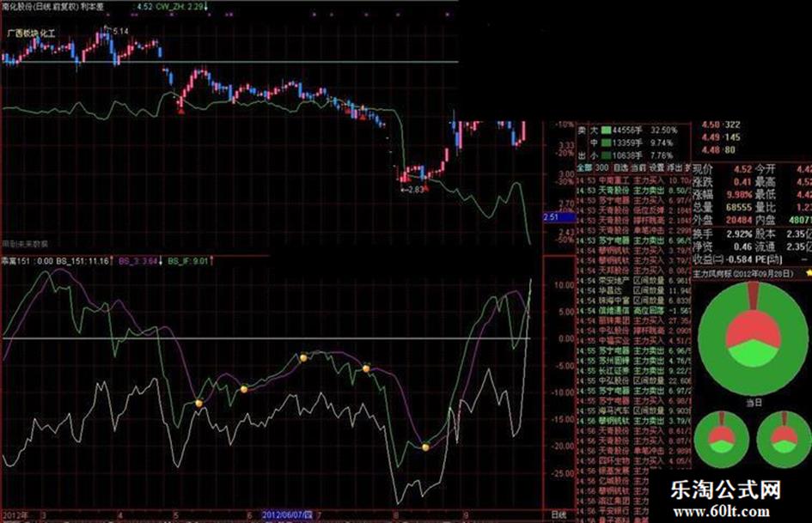Click the star icon beside 主力风向标
The image size is (812, 523).
809,272
